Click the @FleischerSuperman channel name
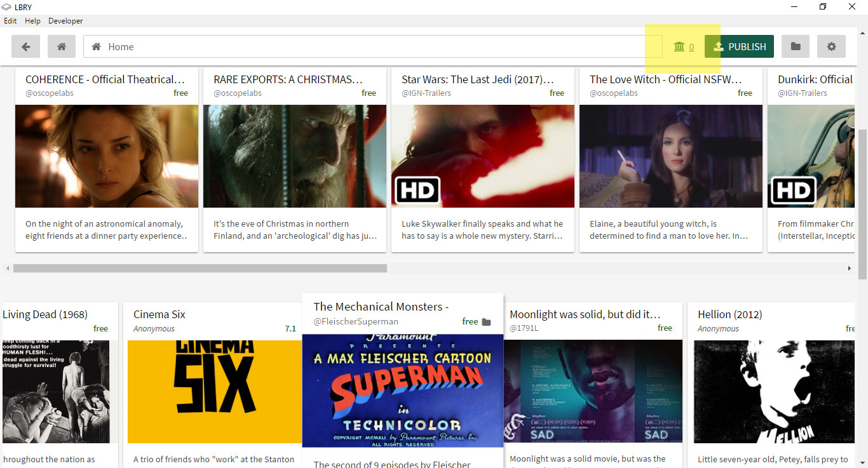The width and height of the screenshot is (868, 468). [x=356, y=322]
